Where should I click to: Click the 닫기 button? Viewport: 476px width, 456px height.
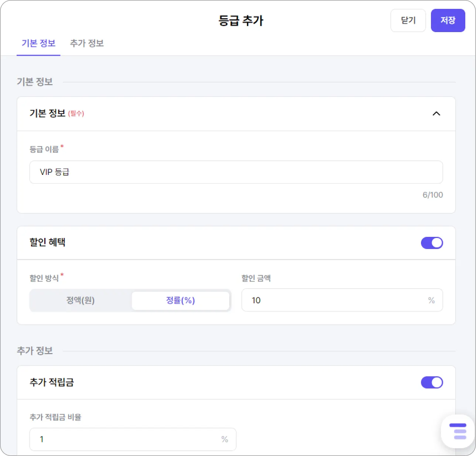point(408,21)
